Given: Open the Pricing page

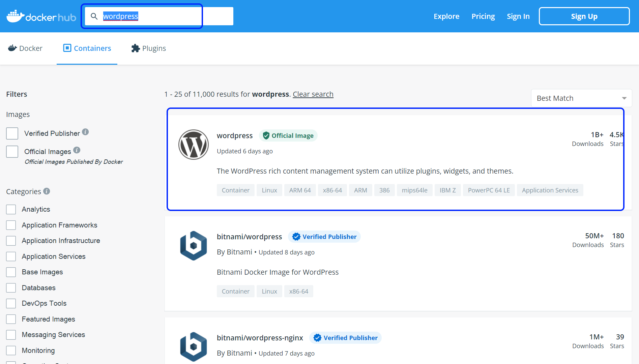Looking at the screenshot, I should pyautogui.click(x=483, y=16).
